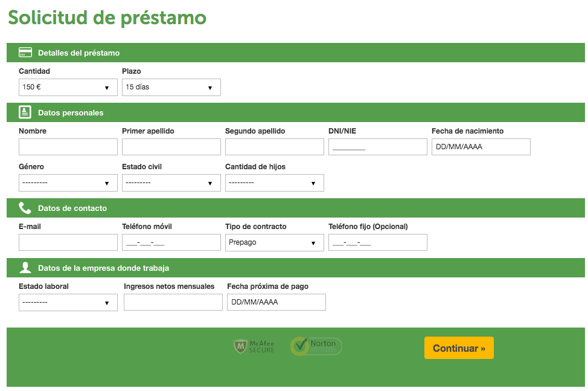The height and width of the screenshot is (391, 588).
Task: Open the Cantidad dropdown showing 150 €
Action: click(x=68, y=87)
